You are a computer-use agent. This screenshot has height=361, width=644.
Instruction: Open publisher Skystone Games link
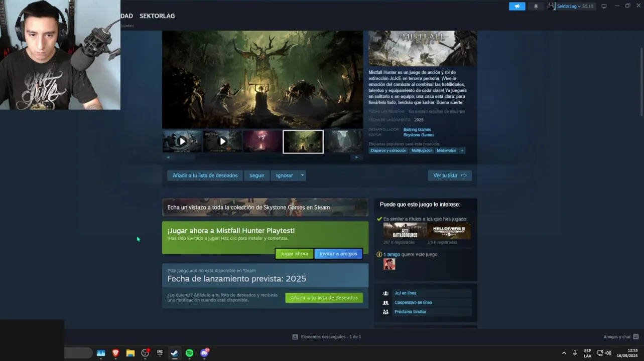419,135
